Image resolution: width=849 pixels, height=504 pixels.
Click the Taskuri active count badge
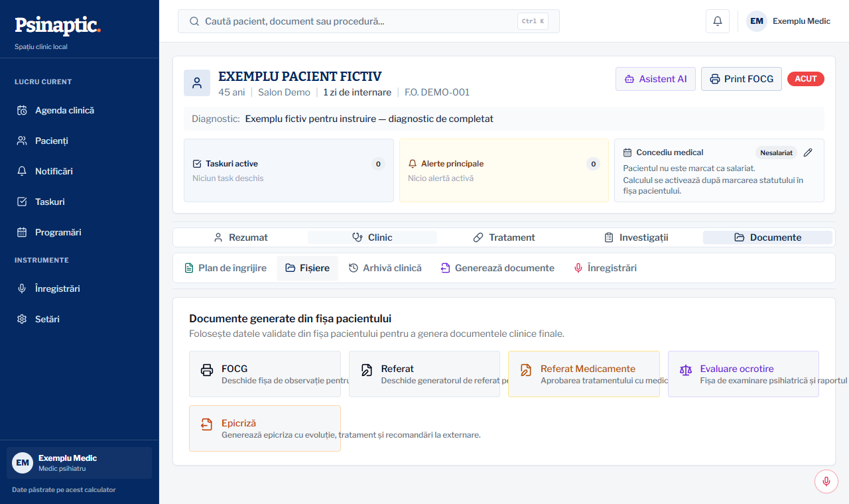(x=378, y=164)
